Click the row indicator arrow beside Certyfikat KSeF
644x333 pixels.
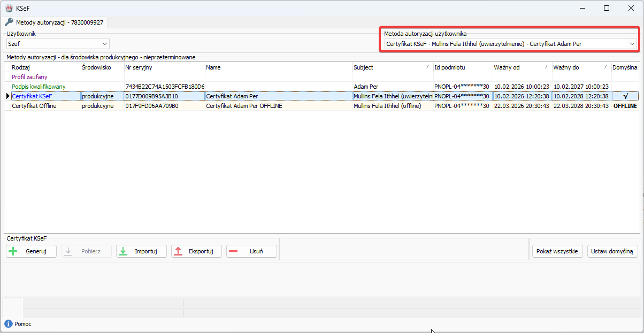(x=7, y=96)
